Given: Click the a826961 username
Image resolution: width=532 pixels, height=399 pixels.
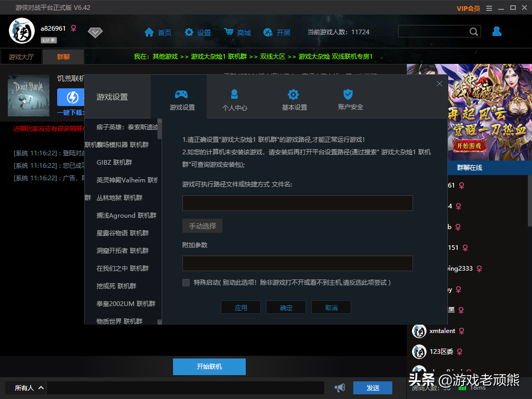Looking at the screenshot, I should tap(53, 29).
